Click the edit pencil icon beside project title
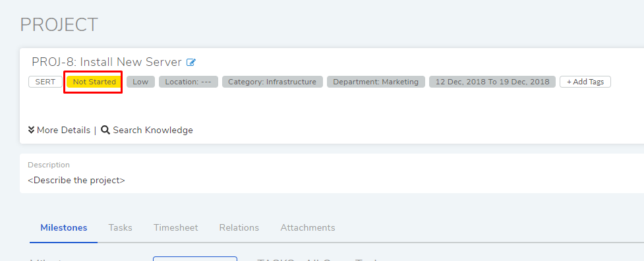The image size is (644, 261). click(x=191, y=63)
